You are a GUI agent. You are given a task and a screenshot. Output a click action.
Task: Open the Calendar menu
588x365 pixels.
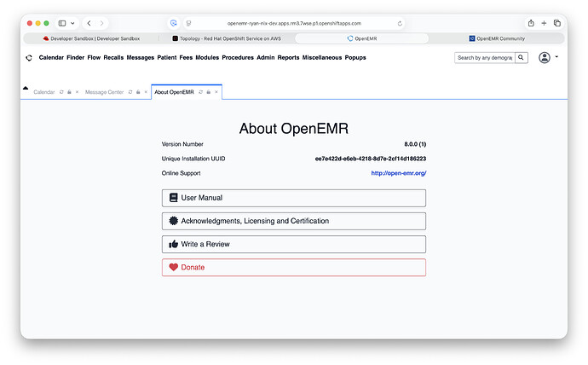[x=51, y=58]
